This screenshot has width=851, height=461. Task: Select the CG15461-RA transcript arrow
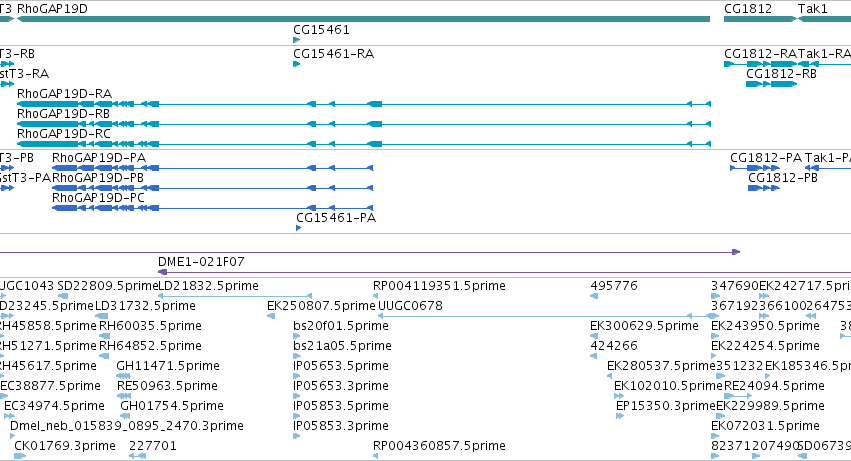[x=296, y=64]
